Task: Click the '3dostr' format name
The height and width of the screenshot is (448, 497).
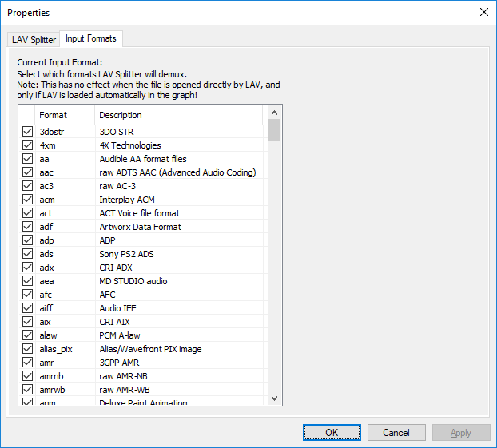Action: coord(52,132)
